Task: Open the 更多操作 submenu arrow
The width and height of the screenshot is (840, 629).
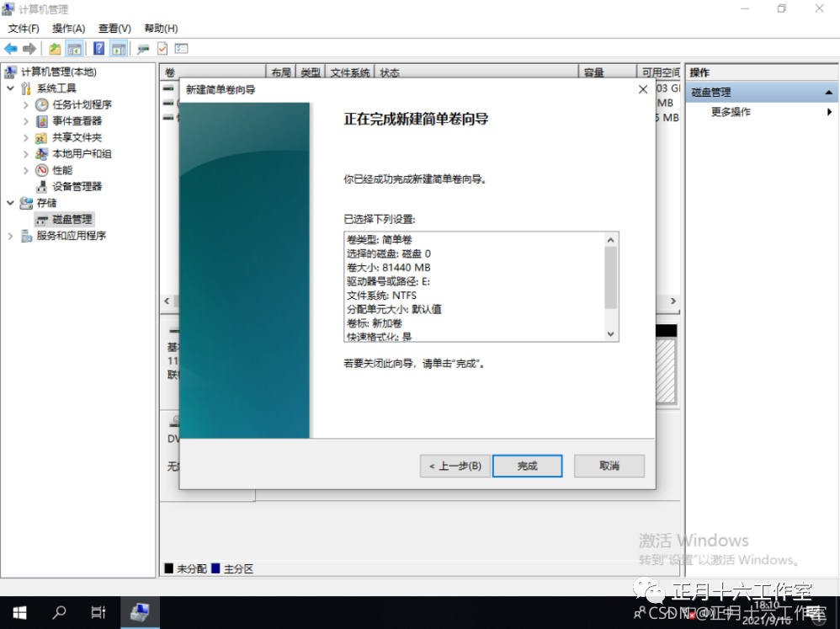Action: [828, 111]
